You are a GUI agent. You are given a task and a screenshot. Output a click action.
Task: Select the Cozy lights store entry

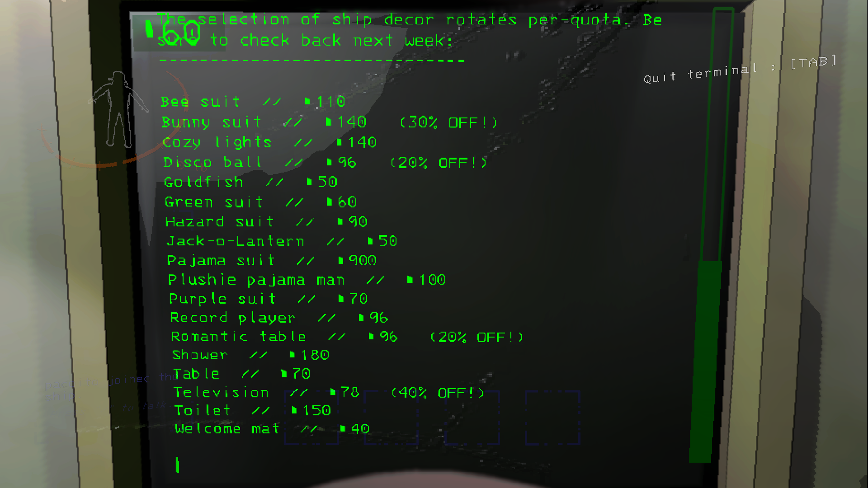point(269,142)
